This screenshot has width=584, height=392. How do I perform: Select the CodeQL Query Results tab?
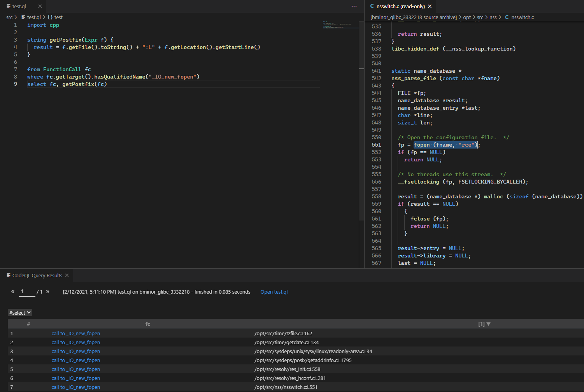click(37, 275)
